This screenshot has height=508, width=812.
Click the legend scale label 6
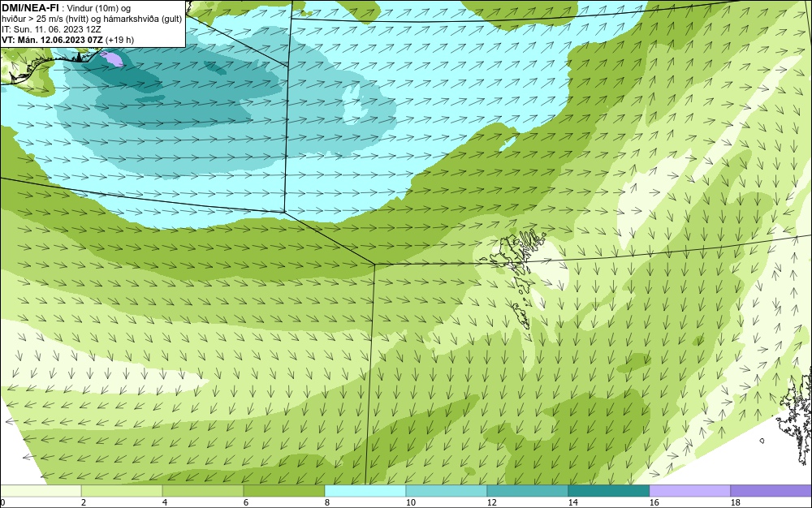pos(246,502)
